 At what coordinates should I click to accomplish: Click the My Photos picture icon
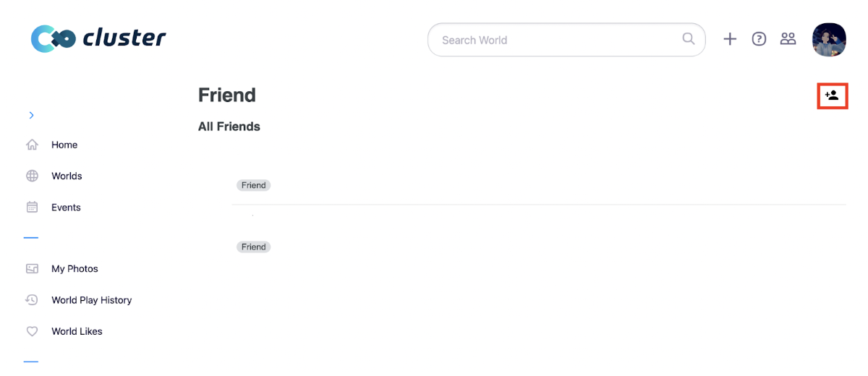(32, 268)
